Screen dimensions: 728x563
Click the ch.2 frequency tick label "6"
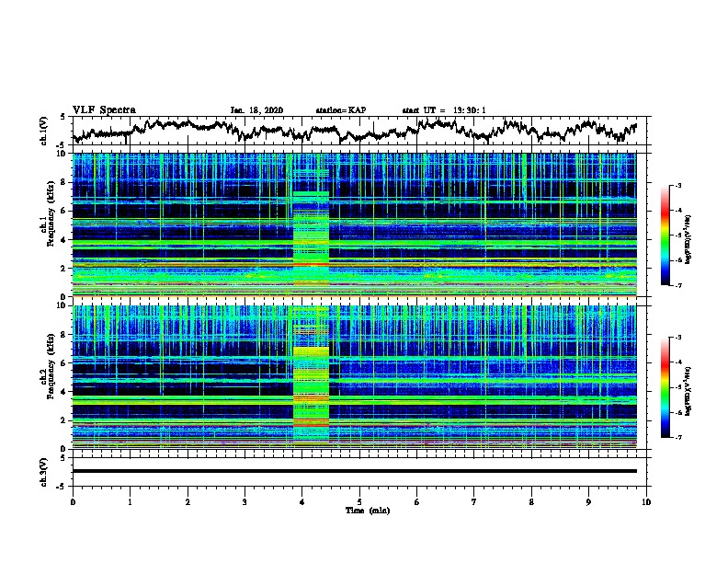pos(63,363)
